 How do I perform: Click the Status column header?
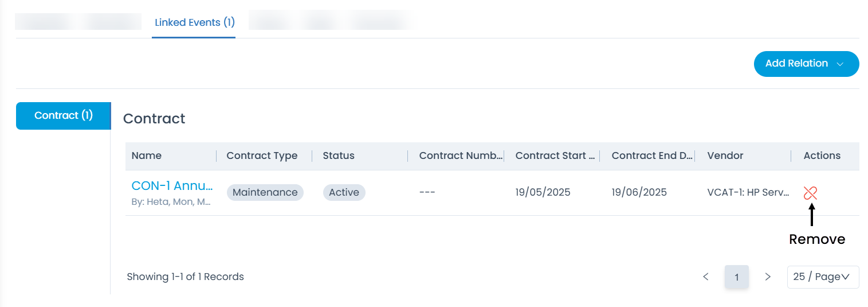click(x=339, y=156)
